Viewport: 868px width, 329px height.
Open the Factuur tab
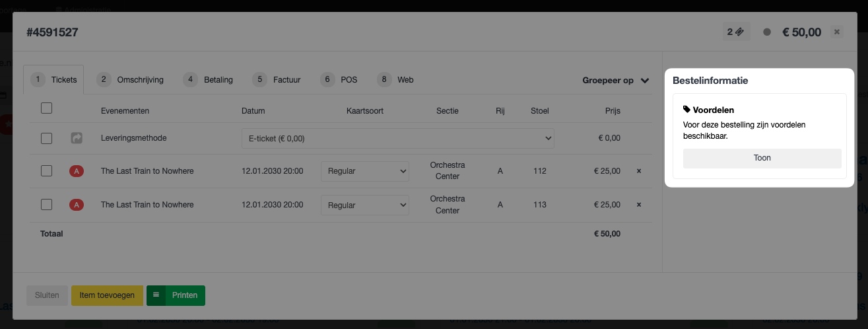[x=277, y=79]
